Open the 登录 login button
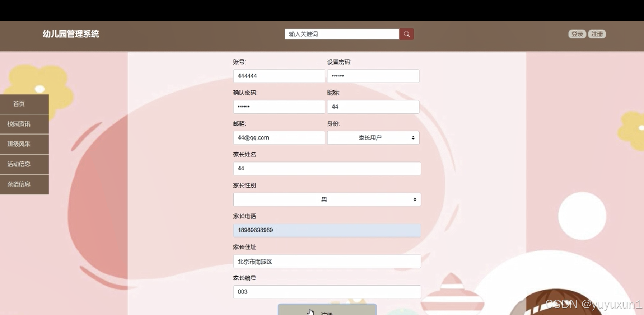Screen dimensions: 644x315 577,34
